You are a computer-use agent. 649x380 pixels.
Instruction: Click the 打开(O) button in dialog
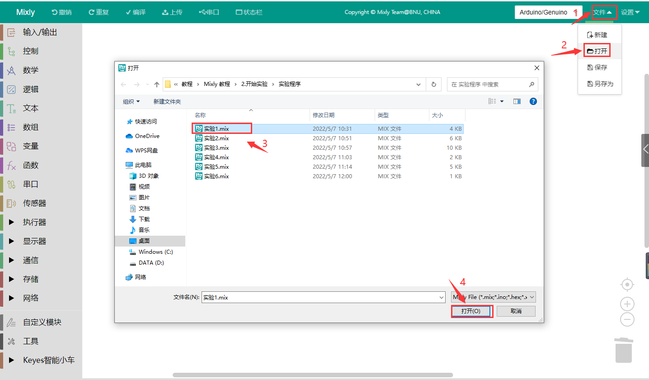pos(471,311)
